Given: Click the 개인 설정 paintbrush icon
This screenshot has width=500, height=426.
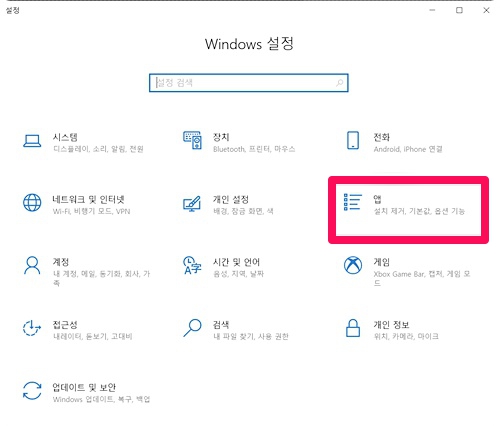Looking at the screenshot, I should tap(192, 203).
